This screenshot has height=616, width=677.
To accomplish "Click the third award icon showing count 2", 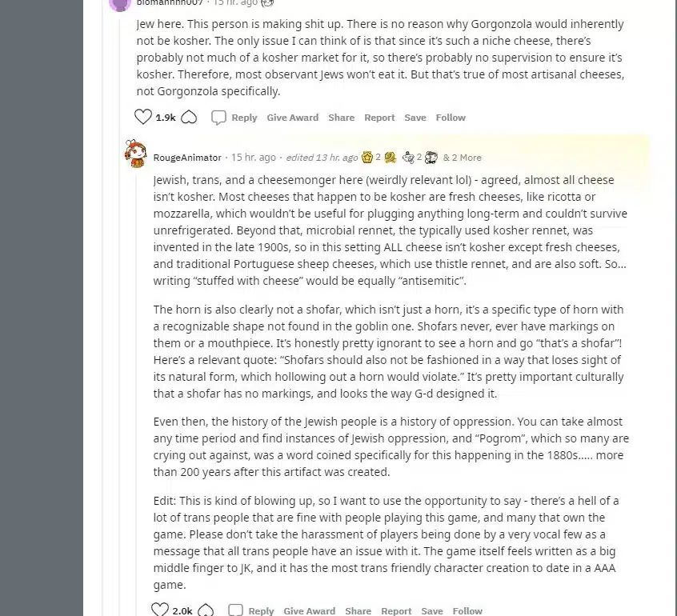I will [x=408, y=157].
